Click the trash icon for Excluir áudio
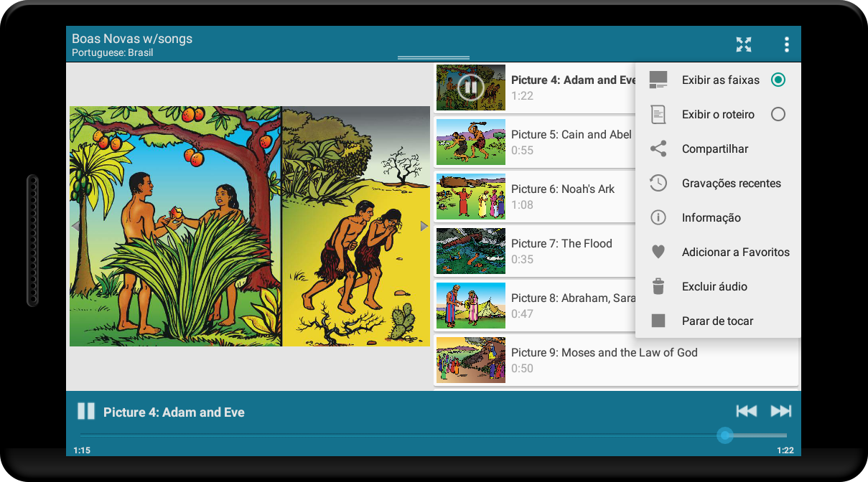The width and height of the screenshot is (868, 482). (658, 286)
